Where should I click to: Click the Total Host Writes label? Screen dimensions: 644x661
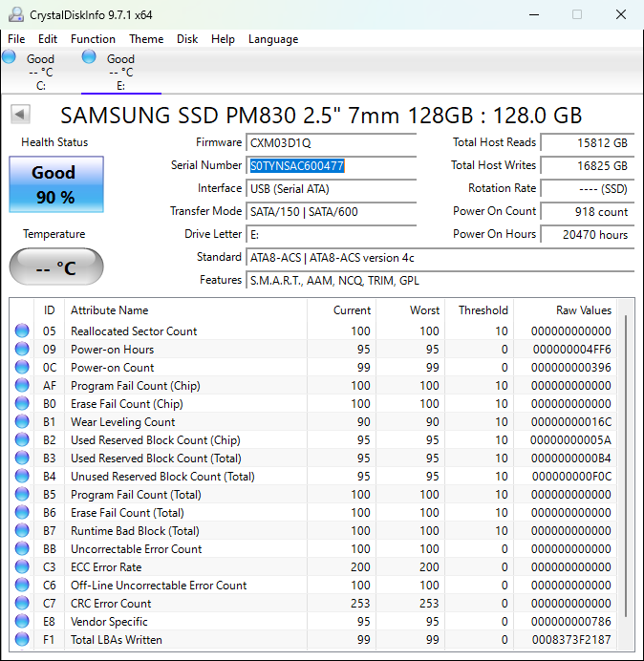click(493, 165)
